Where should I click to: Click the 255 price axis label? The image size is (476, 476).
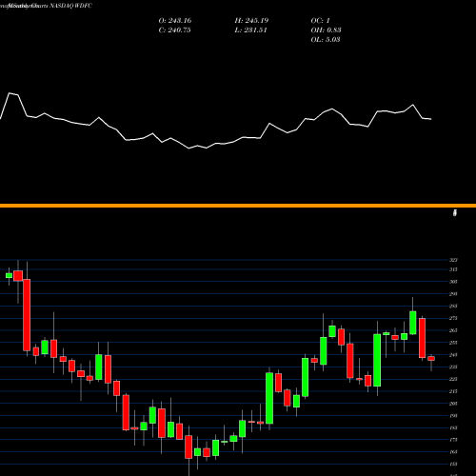pyautogui.click(x=453, y=343)
